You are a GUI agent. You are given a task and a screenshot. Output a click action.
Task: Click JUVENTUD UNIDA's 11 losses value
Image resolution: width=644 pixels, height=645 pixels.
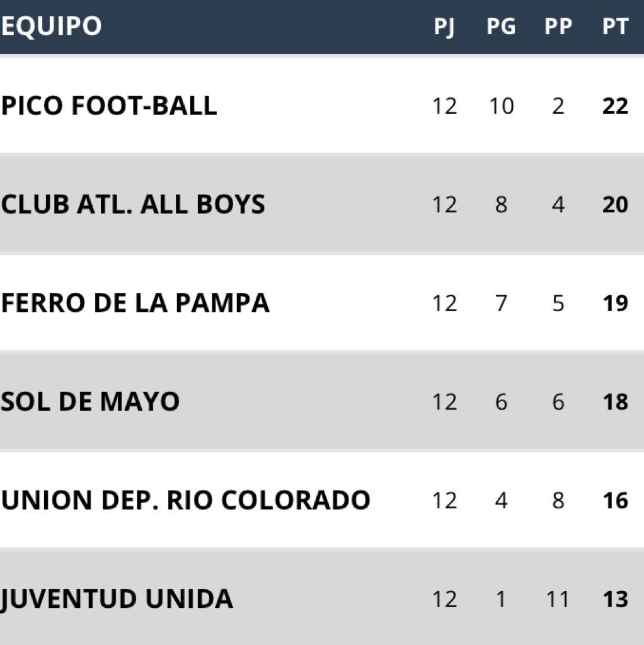coord(558,600)
